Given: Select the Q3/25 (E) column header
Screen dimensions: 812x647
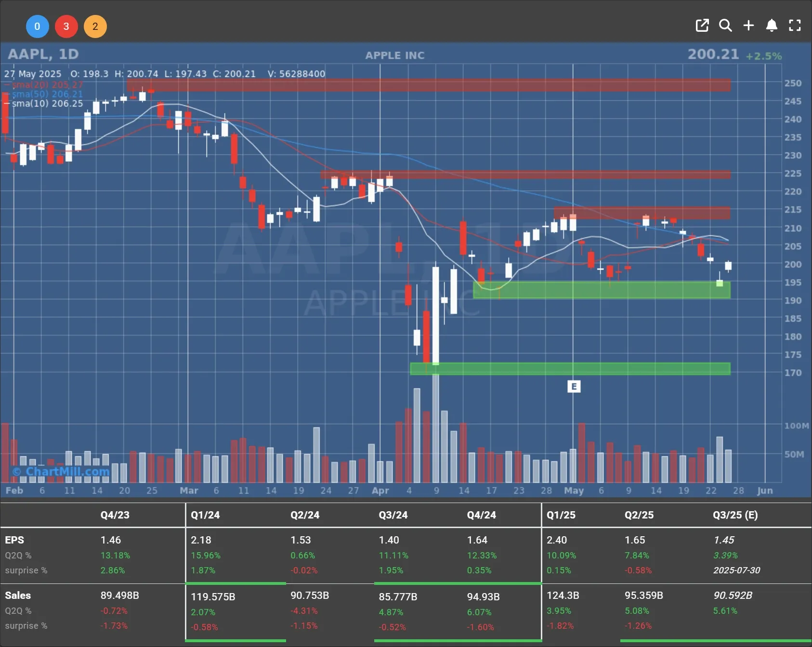Looking at the screenshot, I should click(x=735, y=515).
